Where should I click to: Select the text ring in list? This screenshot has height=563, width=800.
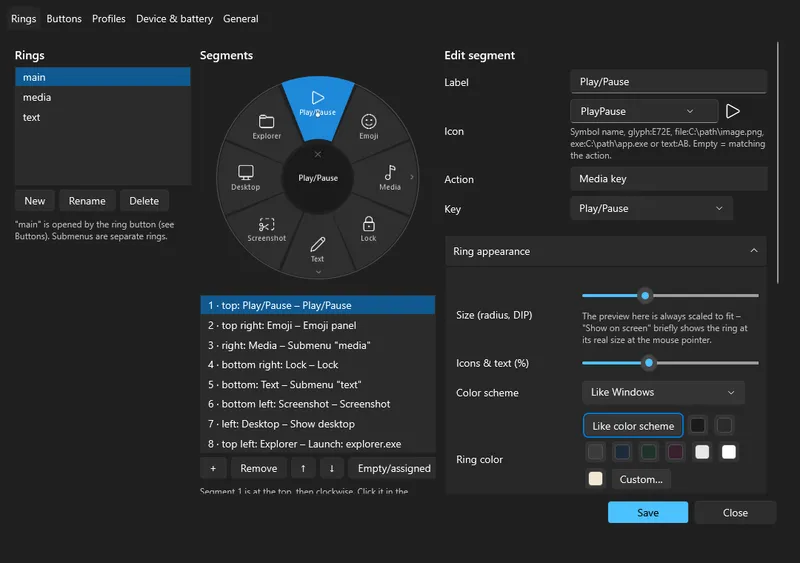coord(103,117)
